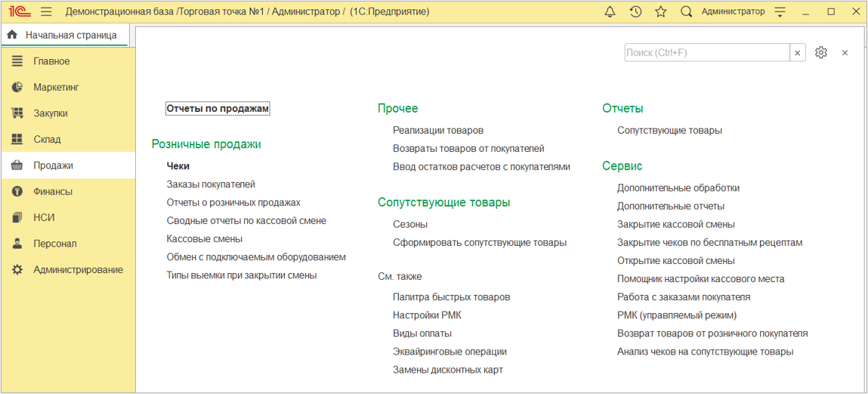Open Дополнительные обработки
The image size is (868, 394).
click(678, 188)
